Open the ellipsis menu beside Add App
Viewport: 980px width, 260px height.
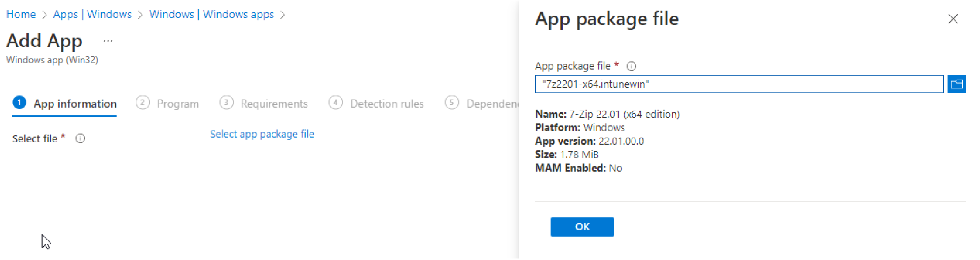108,41
